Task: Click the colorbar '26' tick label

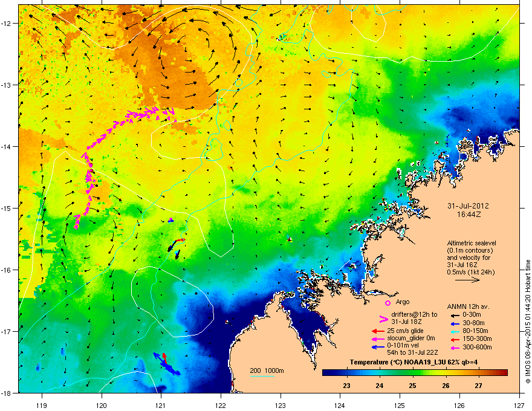Action: pyautogui.click(x=446, y=386)
